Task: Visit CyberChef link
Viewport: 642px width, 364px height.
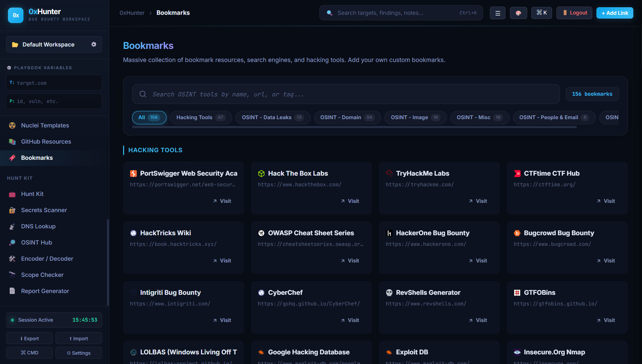Action: 350,320
